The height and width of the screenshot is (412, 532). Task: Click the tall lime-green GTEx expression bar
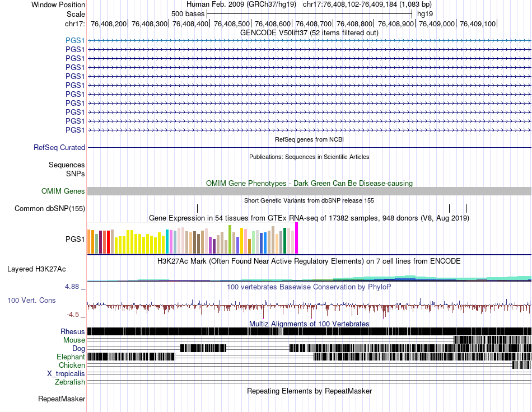point(230,240)
